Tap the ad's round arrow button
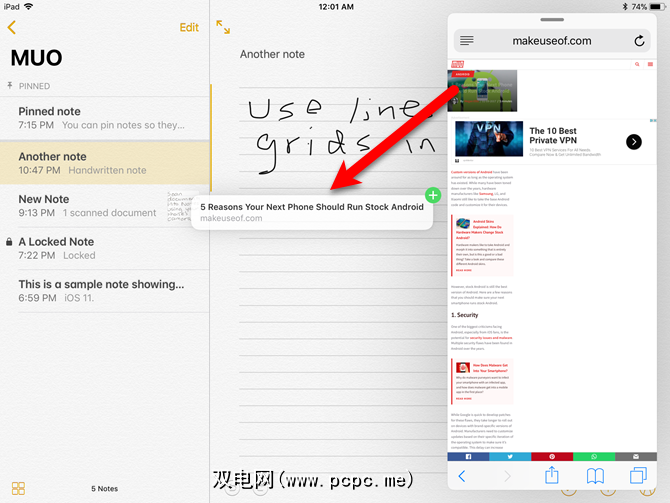 pos(634,141)
